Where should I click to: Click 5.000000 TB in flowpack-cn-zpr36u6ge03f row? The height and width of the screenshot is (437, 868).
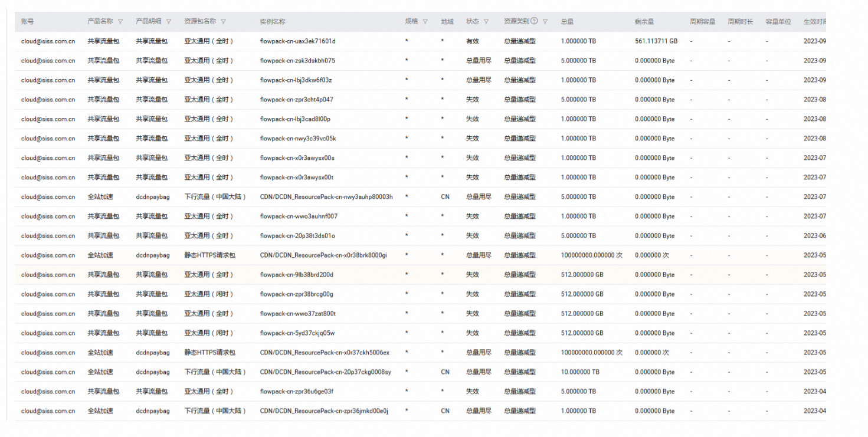[x=578, y=392]
